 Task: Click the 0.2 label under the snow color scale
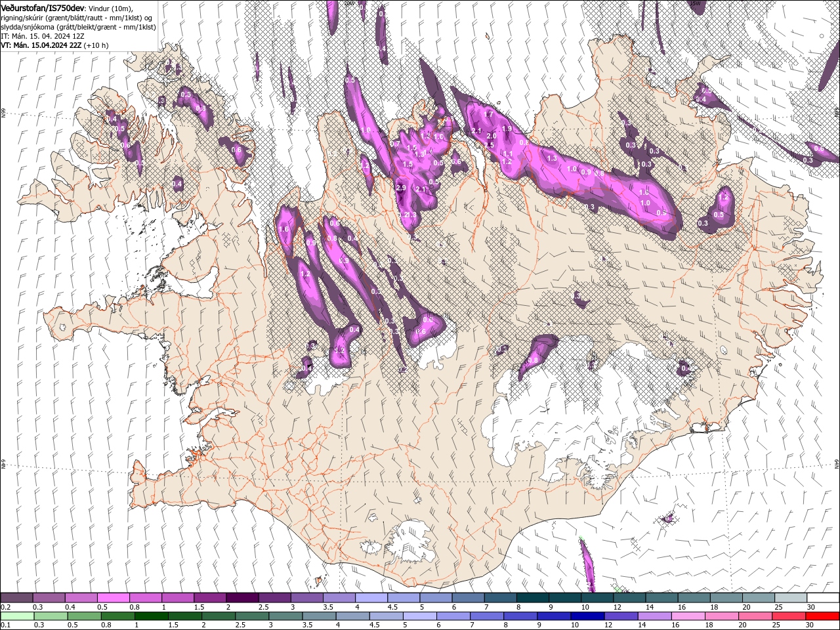[5, 607]
